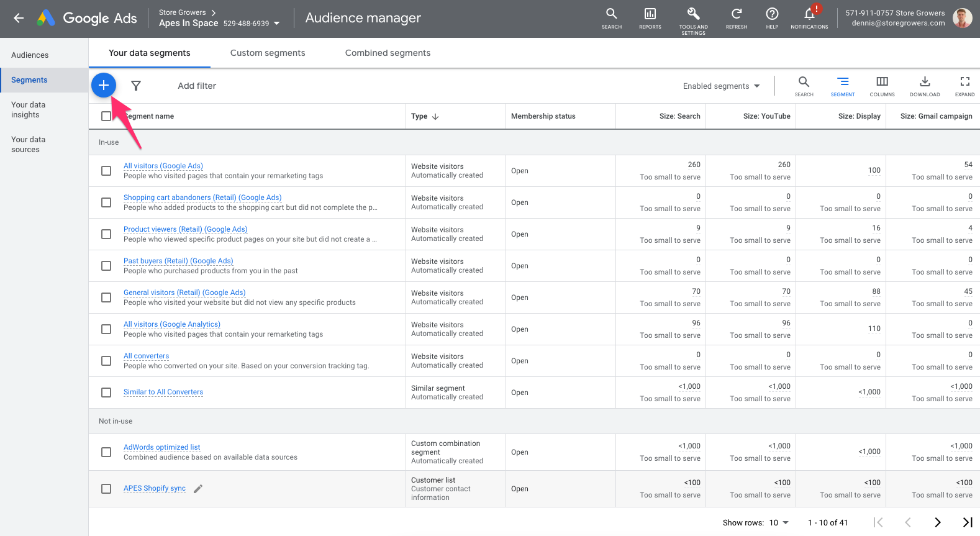The image size is (980, 536).
Task: Click Size: Gmail campaign column header
Action: (937, 116)
